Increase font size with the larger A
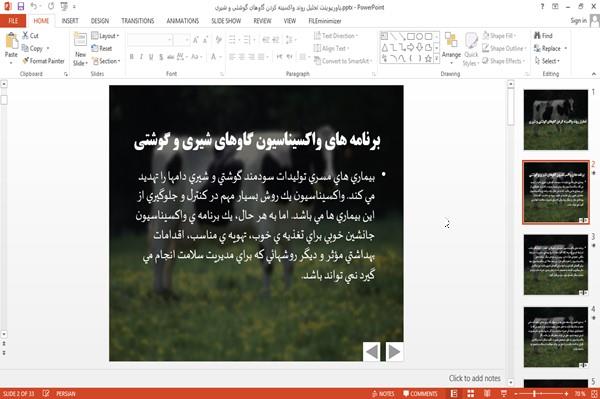Screen dimensions: 600x399 196,40
